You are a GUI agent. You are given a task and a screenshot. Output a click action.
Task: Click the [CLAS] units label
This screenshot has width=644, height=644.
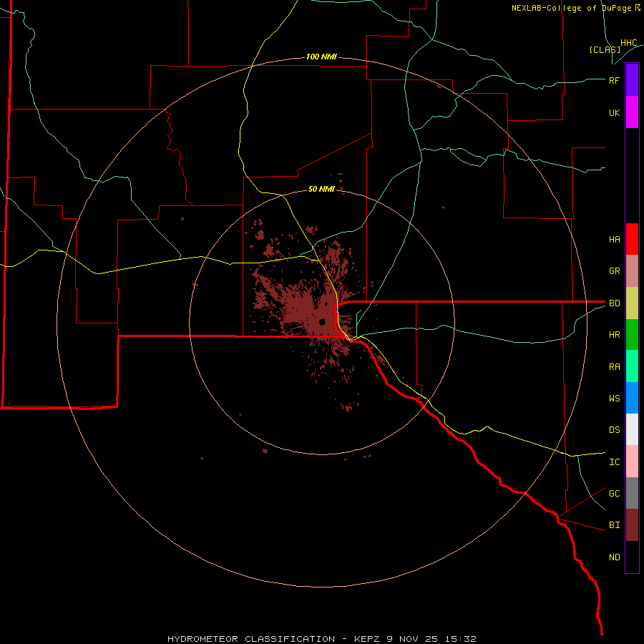point(605,49)
